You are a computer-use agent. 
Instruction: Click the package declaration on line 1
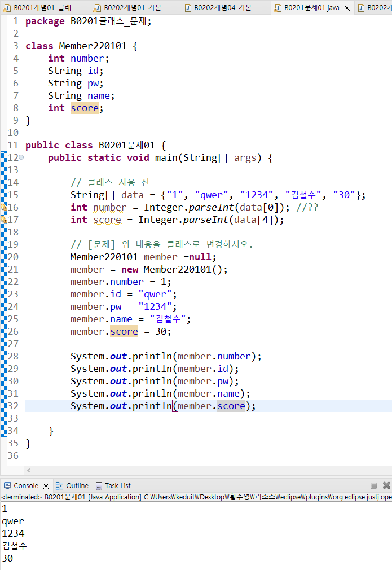89,21
